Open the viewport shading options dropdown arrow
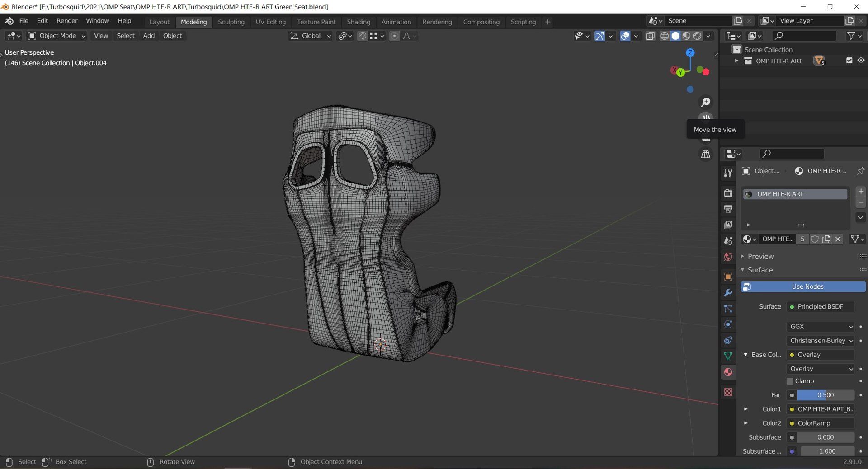Image resolution: width=868 pixels, height=469 pixels. (708, 36)
